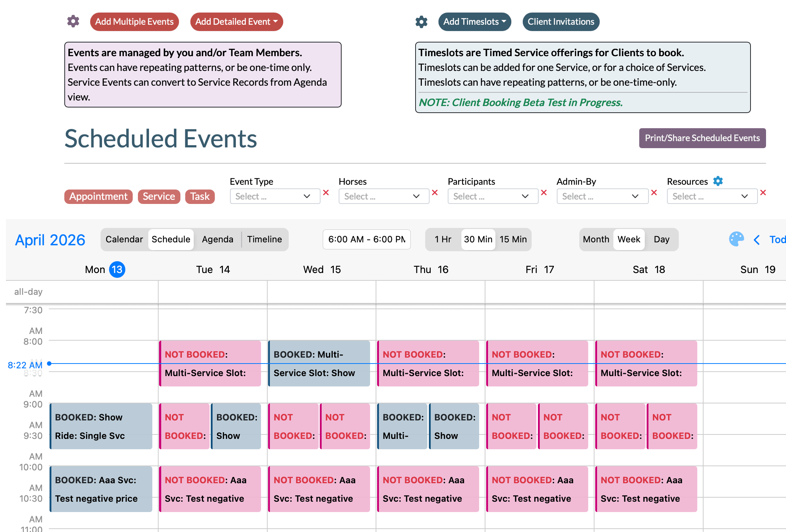Switch to the Agenda view tab
The height and width of the screenshot is (532, 786).
(x=217, y=239)
